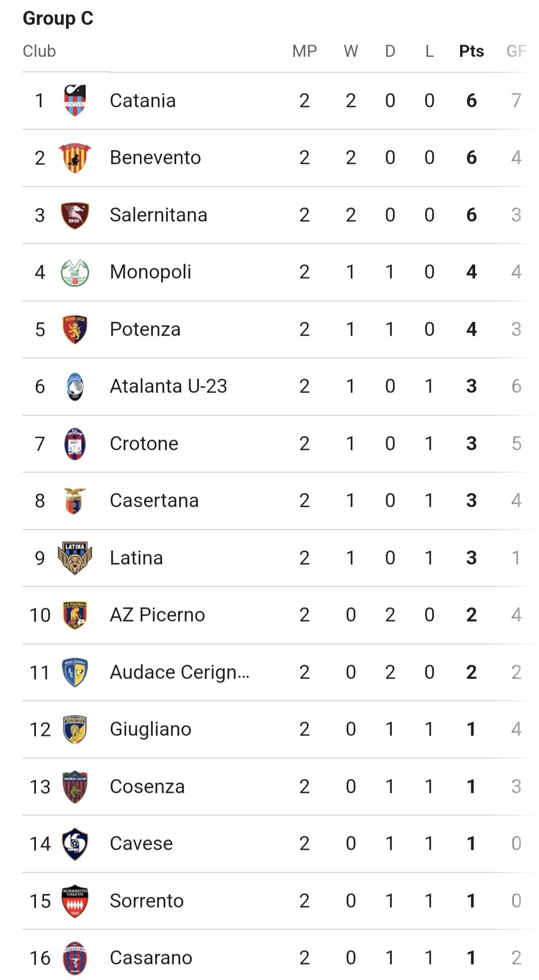Click the Benevento club crest icon
539x980 pixels.
[75, 158]
